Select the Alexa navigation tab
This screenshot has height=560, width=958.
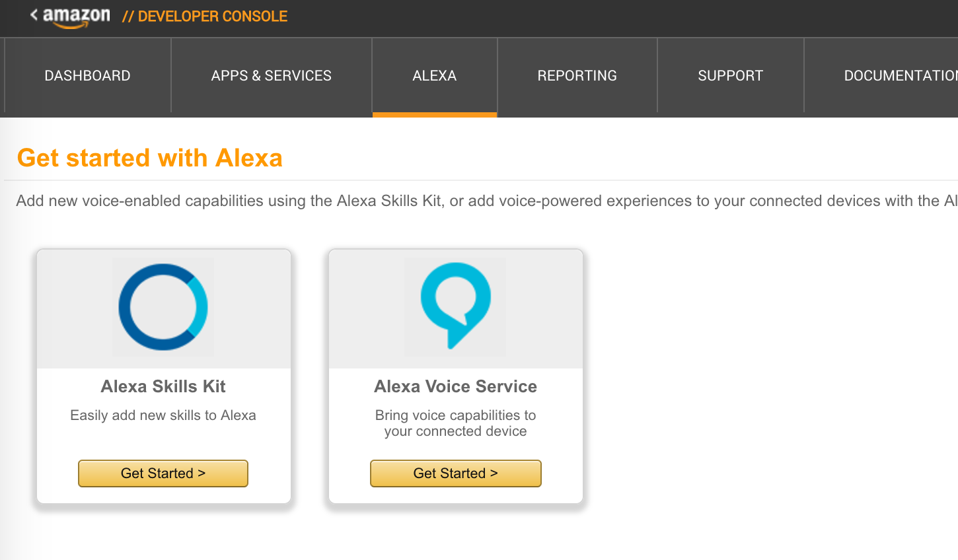[435, 76]
